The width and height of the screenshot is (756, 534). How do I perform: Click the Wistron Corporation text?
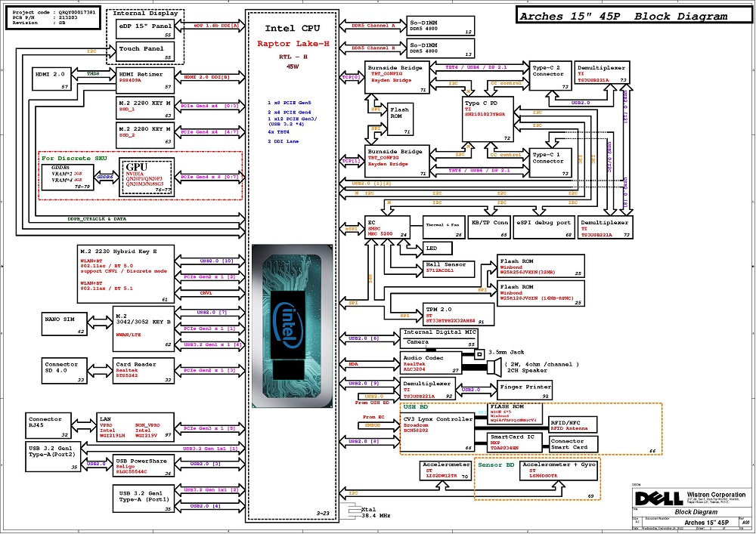pyautogui.click(x=716, y=495)
